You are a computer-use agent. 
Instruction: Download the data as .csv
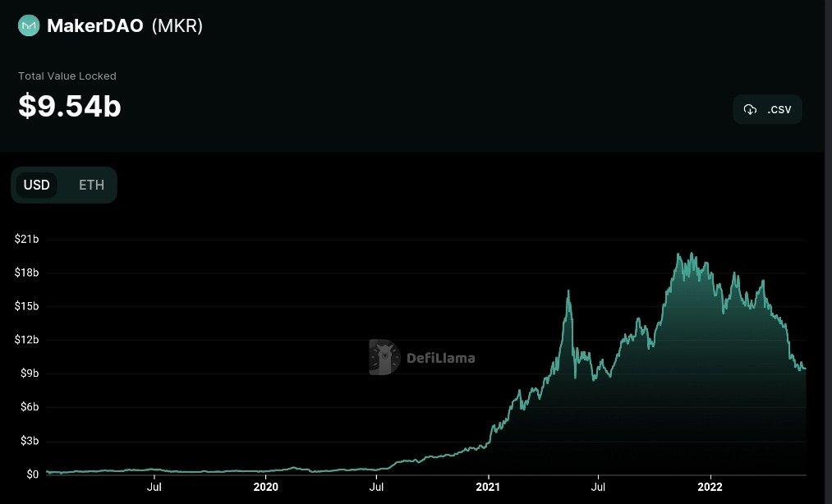pos(767,109)
